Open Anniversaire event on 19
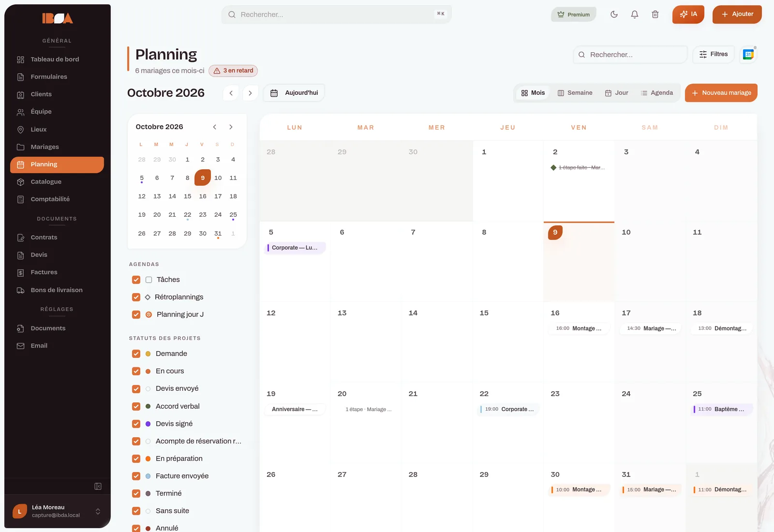Viewport: 774px width, 532px height. click(295, 409)
